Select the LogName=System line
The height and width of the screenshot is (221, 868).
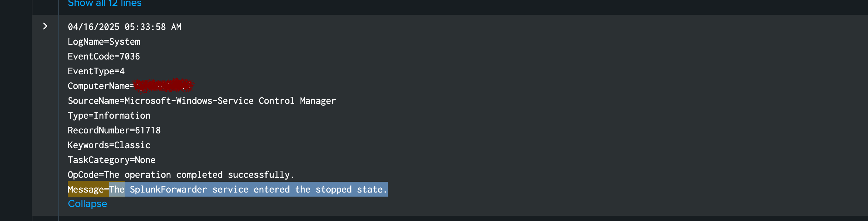coord(104,42)
